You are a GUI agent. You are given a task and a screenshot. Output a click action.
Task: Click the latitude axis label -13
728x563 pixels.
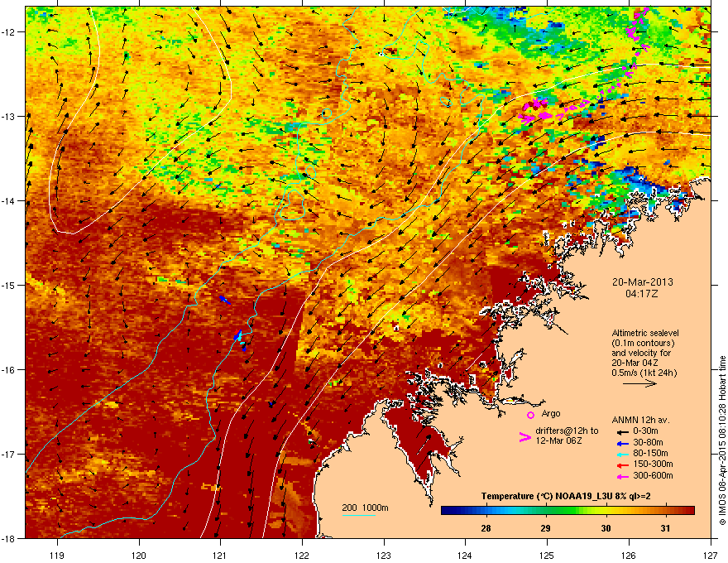[x=8, y=116]
